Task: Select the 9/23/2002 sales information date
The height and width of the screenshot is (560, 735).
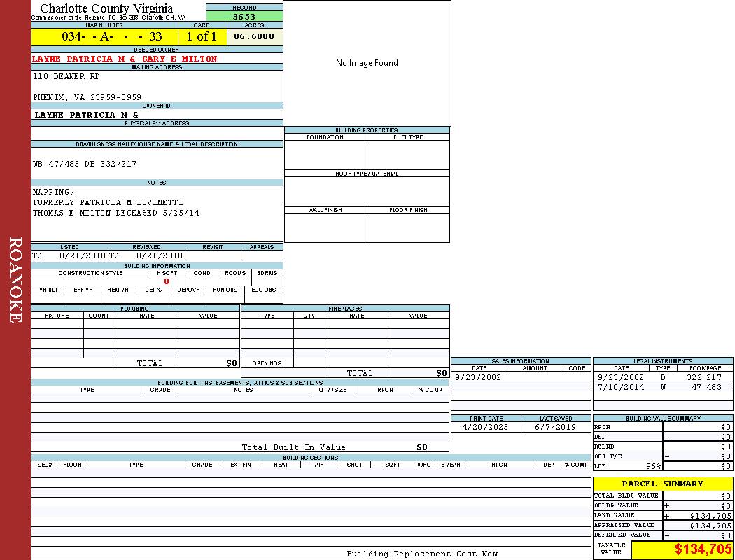Action: (478, 377)
